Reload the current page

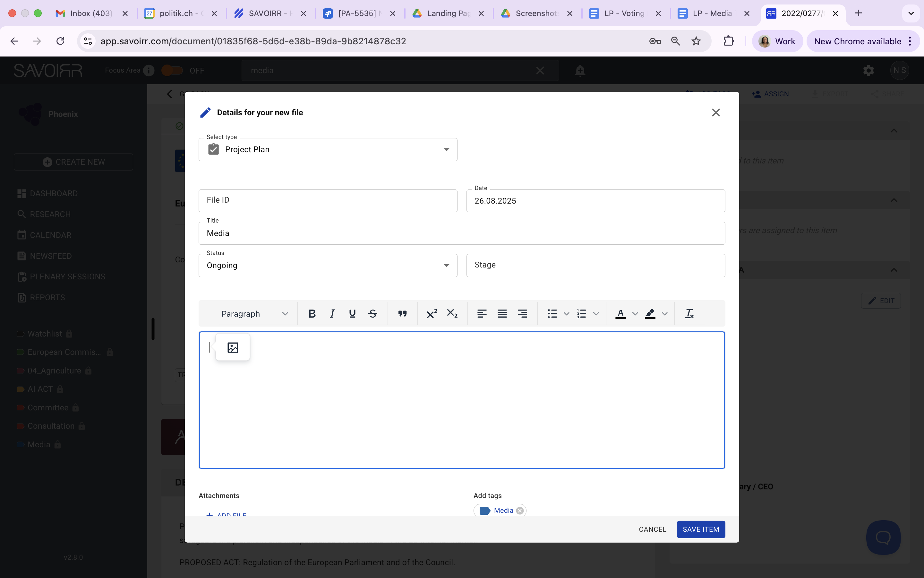(60, 41)
